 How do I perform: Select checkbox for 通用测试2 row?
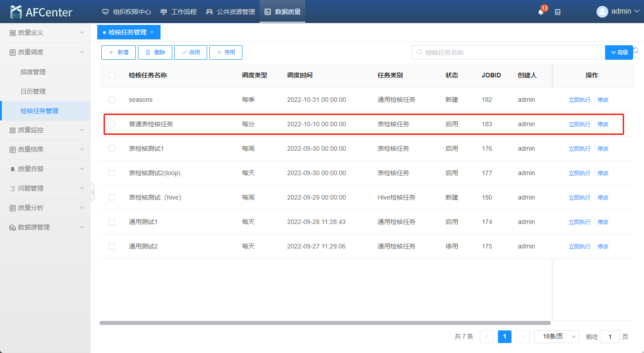click(x=112, y=246)
